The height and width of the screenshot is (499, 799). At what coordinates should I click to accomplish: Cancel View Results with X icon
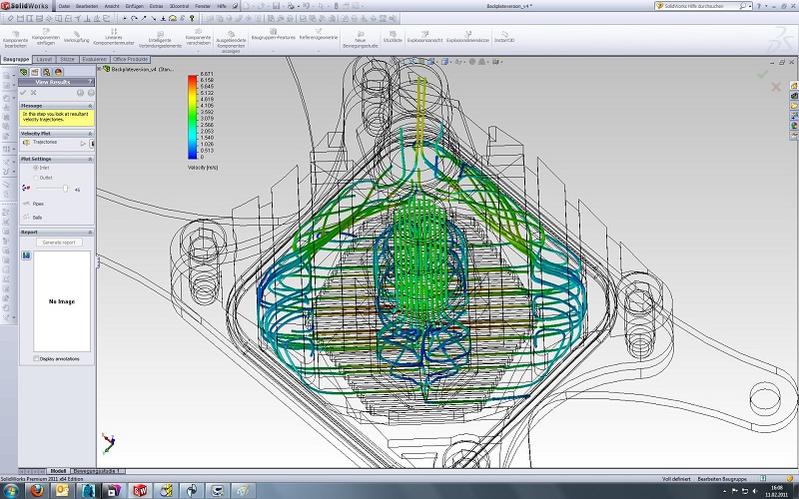(x=34, y=93)
